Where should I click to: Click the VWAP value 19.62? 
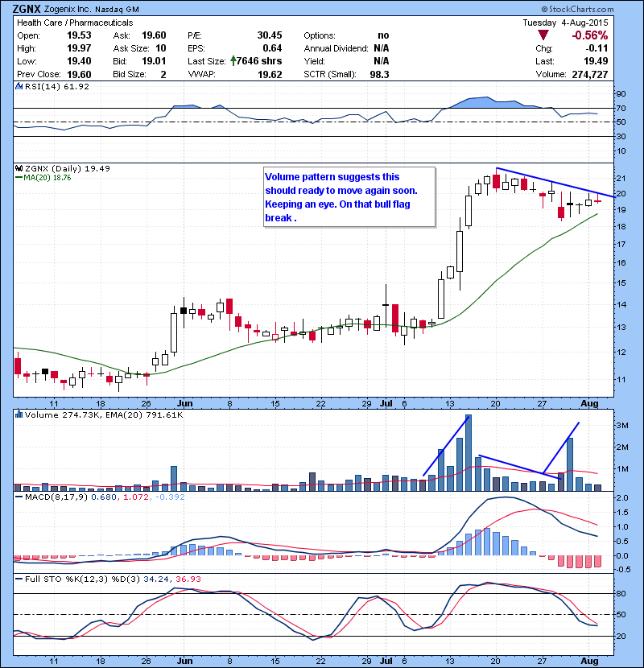coord(270,74)
